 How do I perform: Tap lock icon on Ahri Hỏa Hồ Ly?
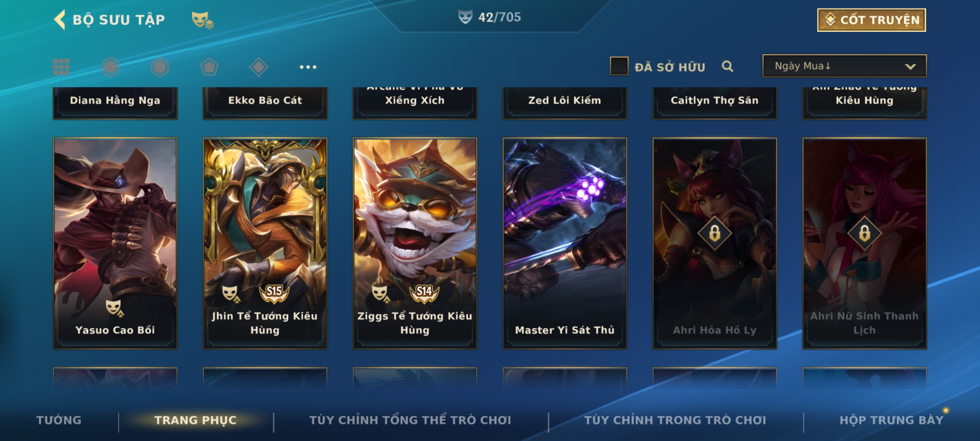point(715,234)
